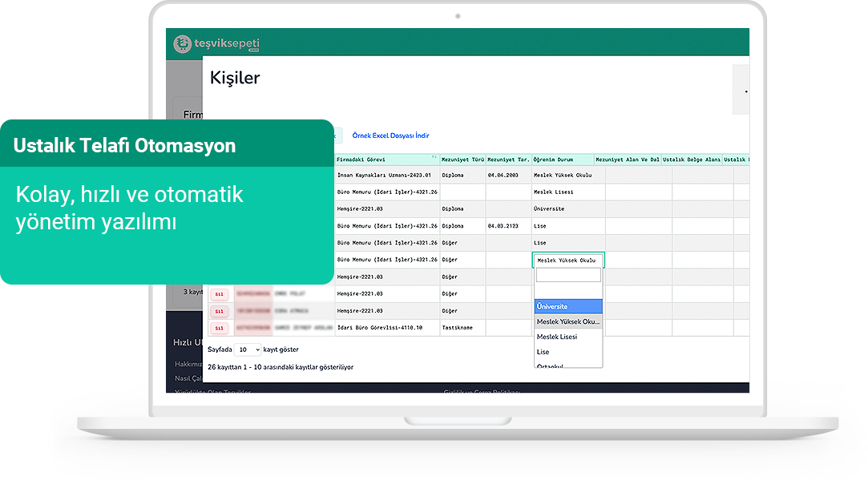Viewport: 868px width, 481px height.
Task: Click the İnsan Kaynakları Uzmanı-2423.01 cell
Action: click(385, 175)
